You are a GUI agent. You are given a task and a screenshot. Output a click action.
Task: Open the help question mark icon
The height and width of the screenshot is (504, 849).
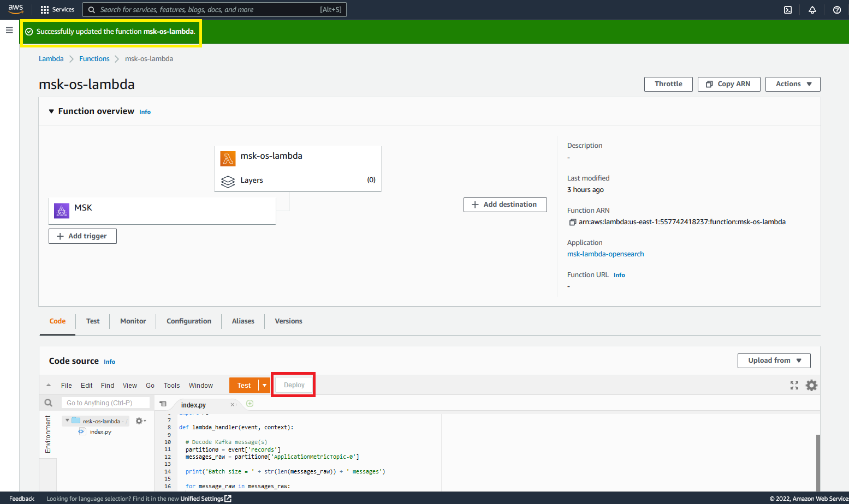point(837,10)
